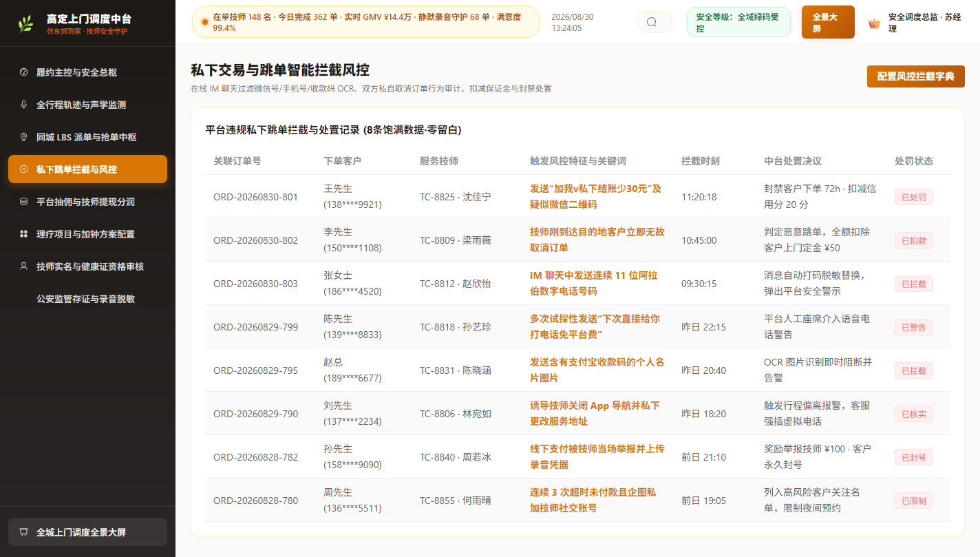Click the 拦截时刻 column header

(701, 161)
